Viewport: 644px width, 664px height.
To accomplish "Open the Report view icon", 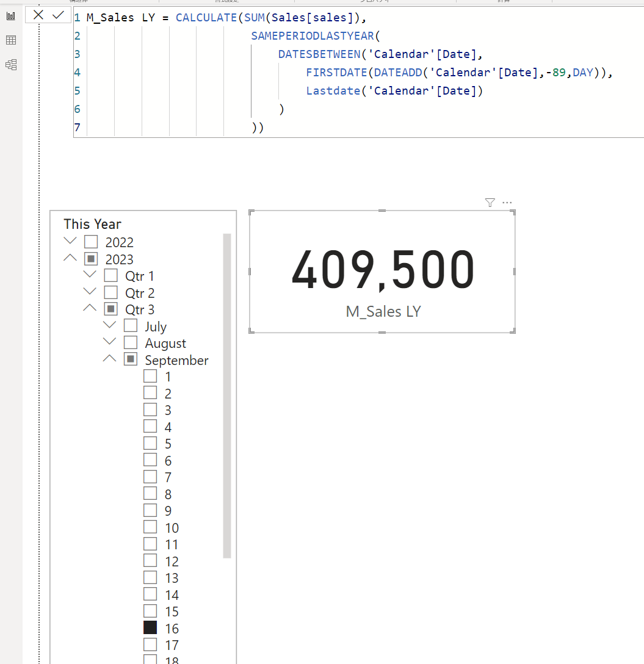I will 11,16.
